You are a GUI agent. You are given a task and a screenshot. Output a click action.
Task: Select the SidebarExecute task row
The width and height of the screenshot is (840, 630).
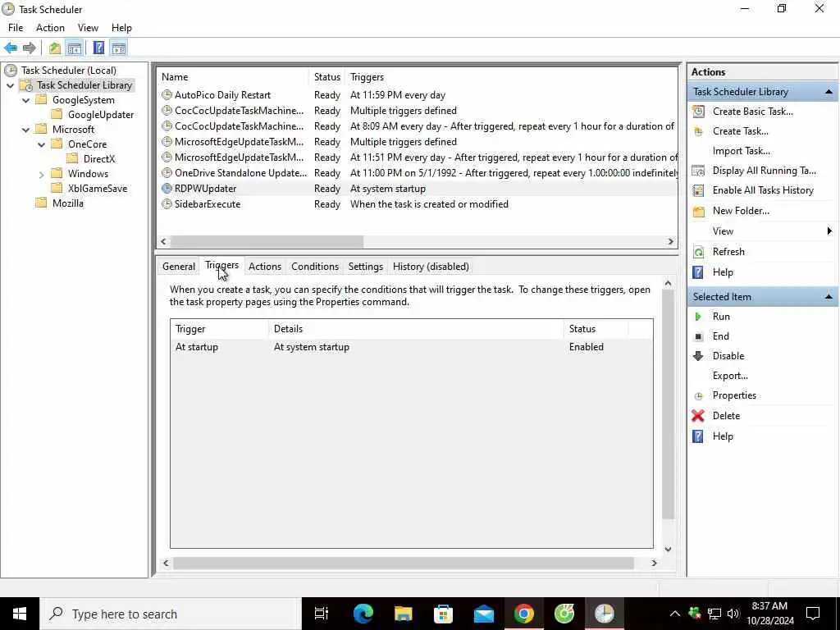[418, 204]
